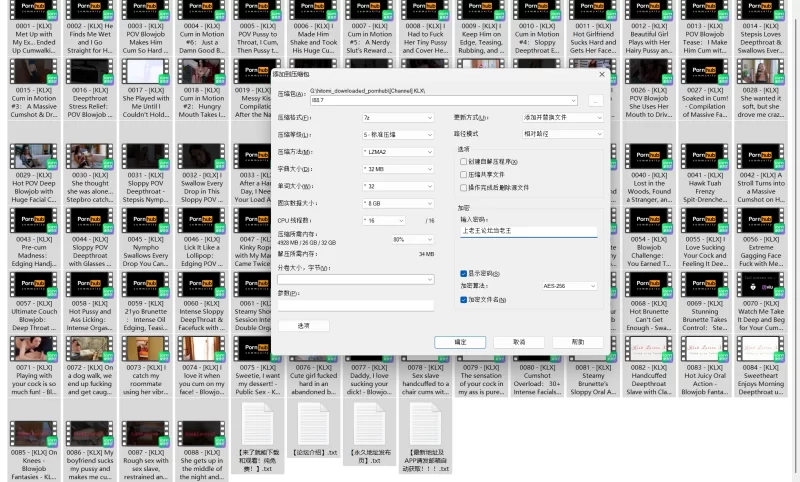
Task: Click the browse "..." button beside archive path
Action: pos(595,100)
